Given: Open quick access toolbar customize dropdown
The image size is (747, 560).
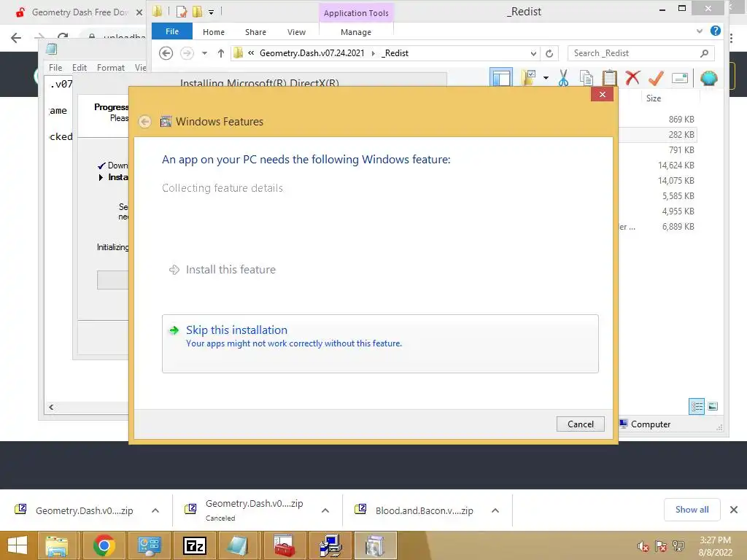Looking at the screenshot, I should 211,12.
